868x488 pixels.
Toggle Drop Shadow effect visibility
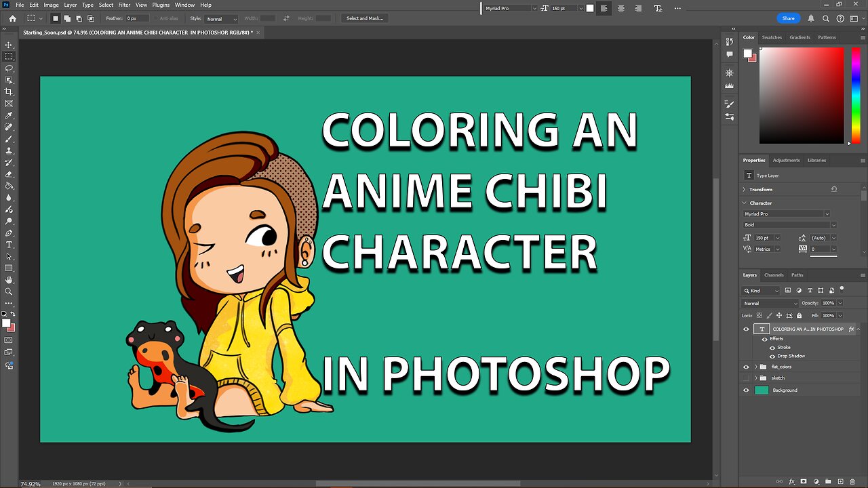coord(772,356)
